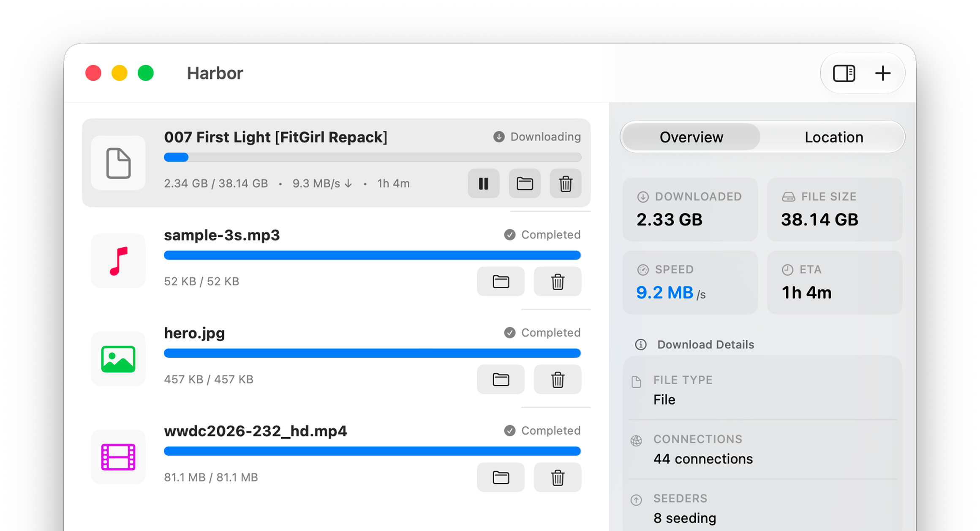Image resolution: width=980 pixels, height=531 pixels.
Task: Trash the hero.jpg download
Action: 558,380
